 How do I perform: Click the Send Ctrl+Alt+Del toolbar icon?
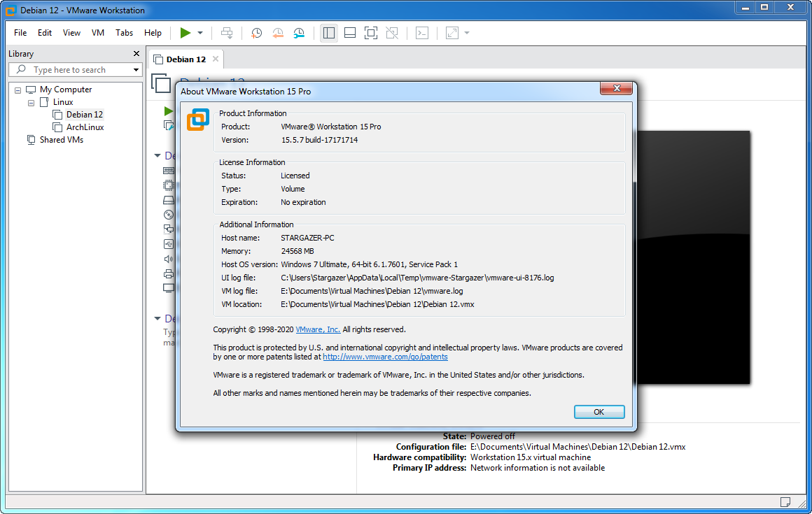[x=227, y=33]
